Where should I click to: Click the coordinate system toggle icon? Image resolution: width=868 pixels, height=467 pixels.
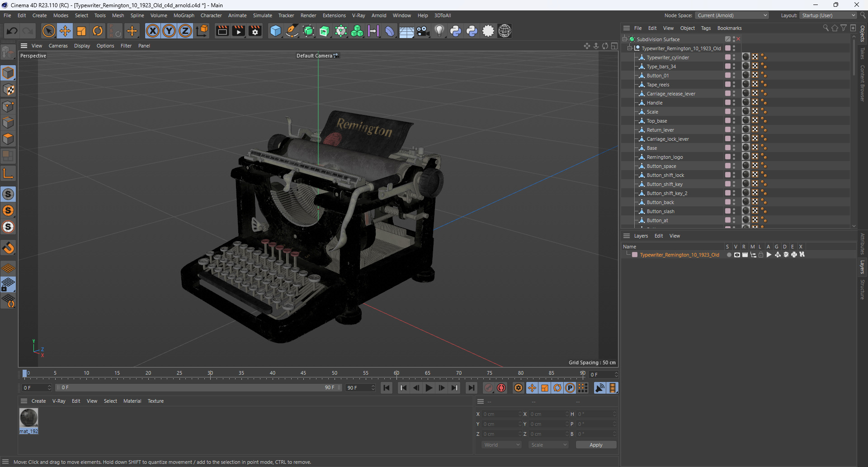[x=202, y=31]
